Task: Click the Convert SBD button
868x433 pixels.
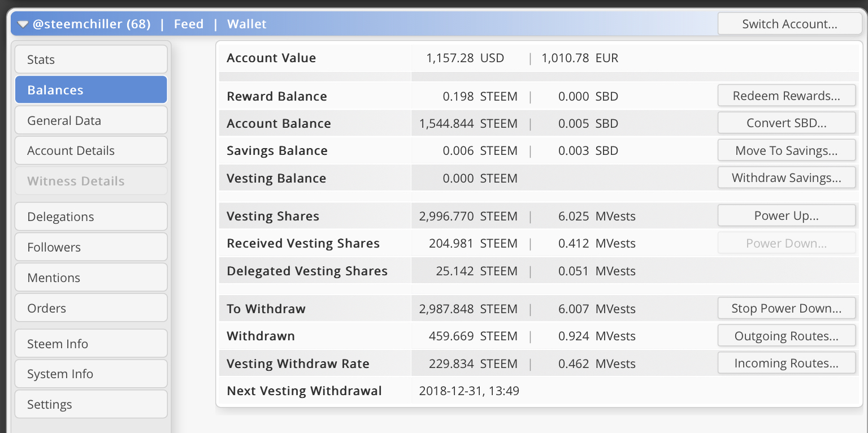Action: click(x=786, y=123)
